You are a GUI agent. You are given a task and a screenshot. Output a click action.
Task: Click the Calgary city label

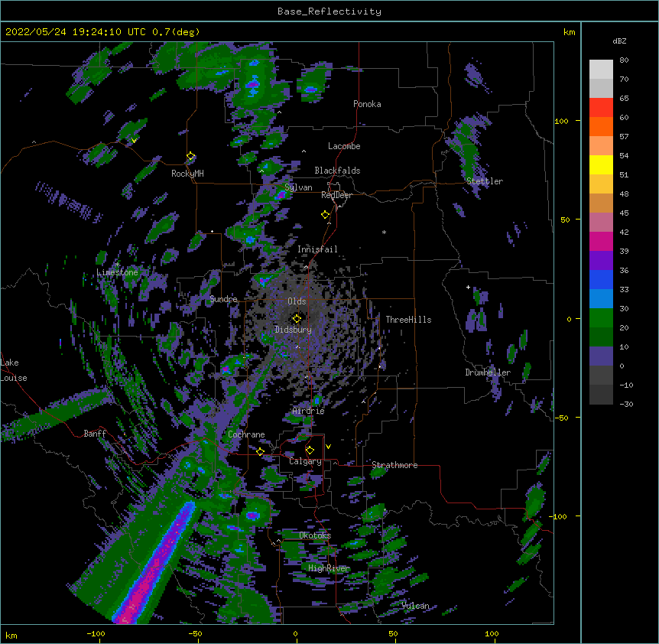pos(305,461)
